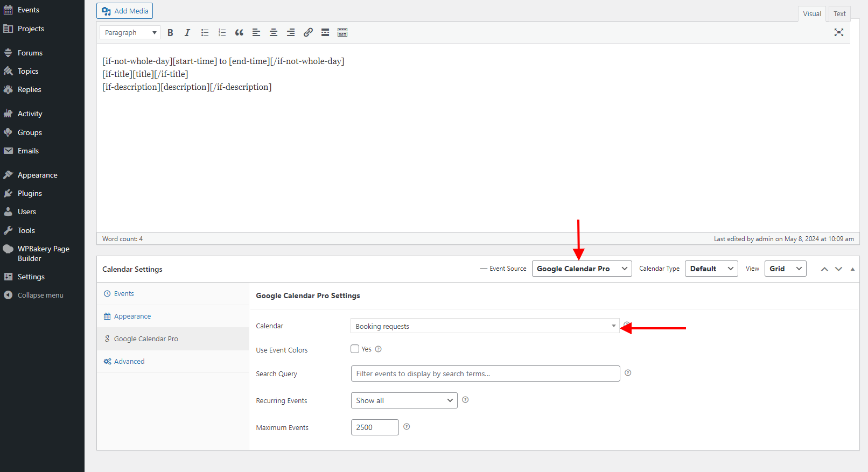Click the Add Media button
Screen dimensions: 868x472
coord(125,11)
